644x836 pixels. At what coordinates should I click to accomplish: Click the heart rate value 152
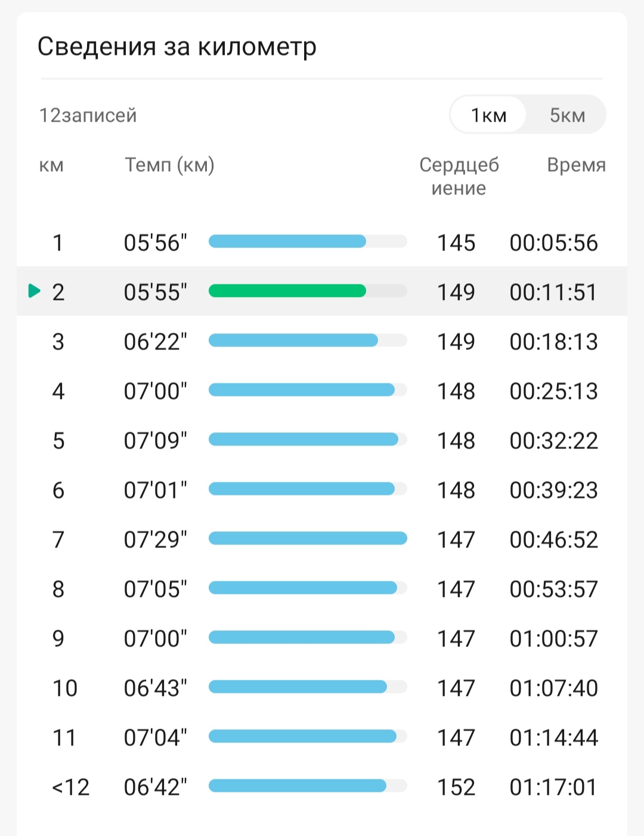pos(456,787)
